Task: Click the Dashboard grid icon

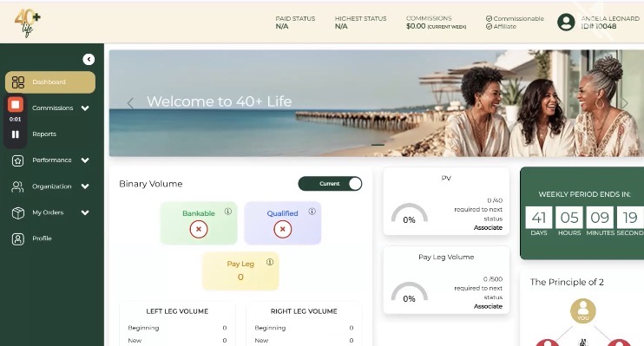Action: coord(18,82)
